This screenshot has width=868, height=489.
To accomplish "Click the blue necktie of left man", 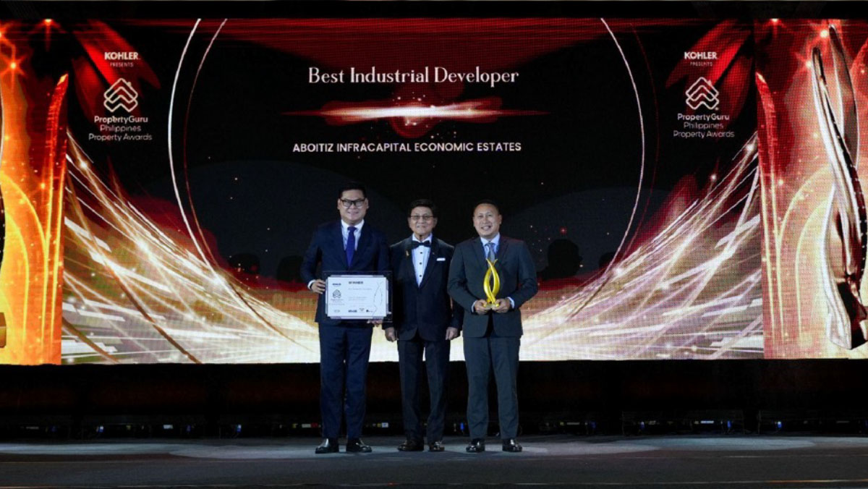I will [350, 245].
